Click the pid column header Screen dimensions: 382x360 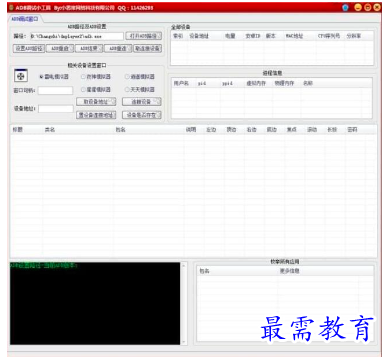[x=202, y=83]
